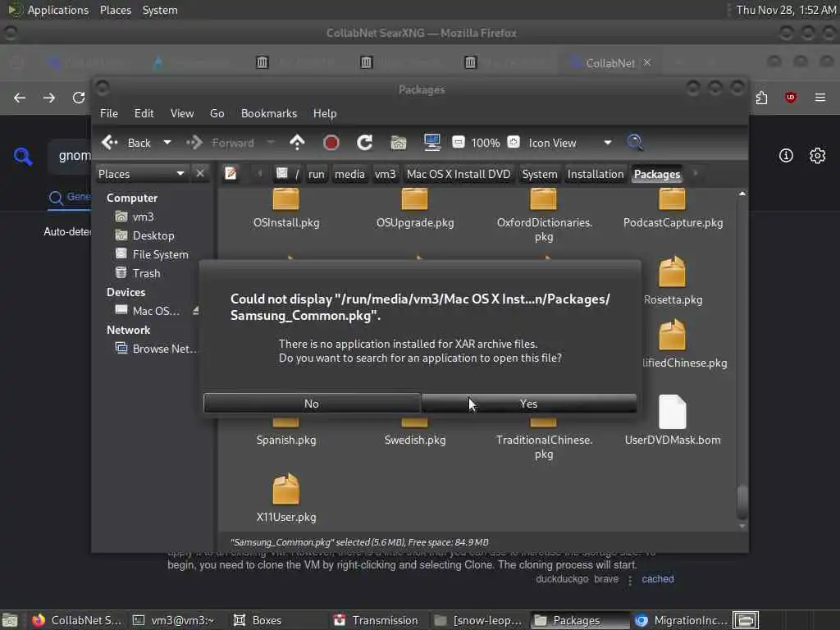Image resolution: width=840 pixels, height=630 pixels.
Task: Open the Places sidebar dropdown
Action: [142, 174]
